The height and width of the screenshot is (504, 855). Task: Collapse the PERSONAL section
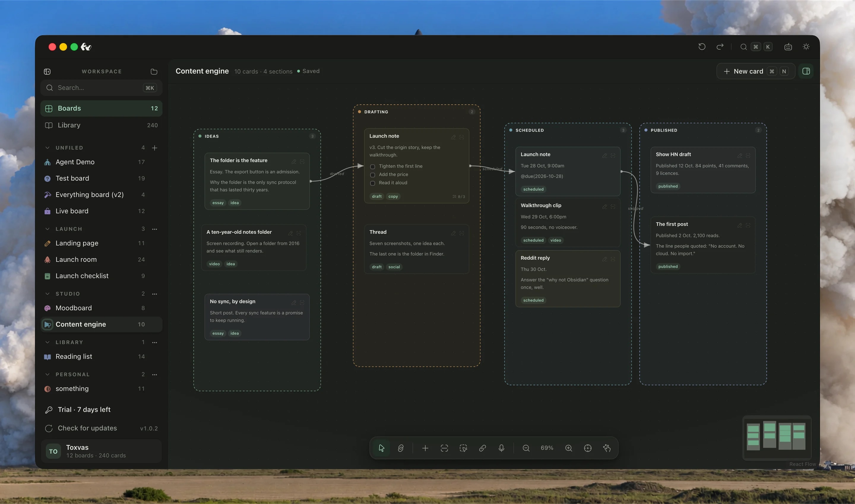47,374
